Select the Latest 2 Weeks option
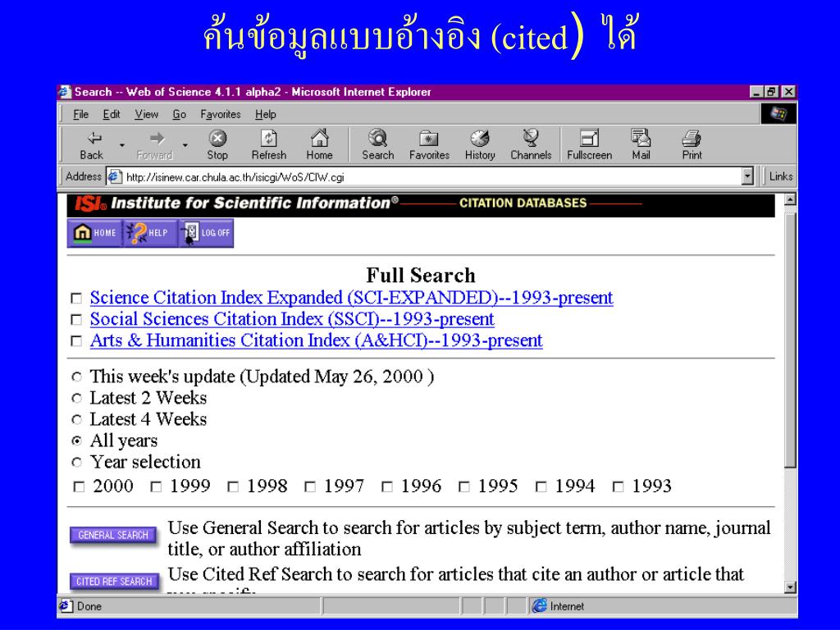This screenshot has width=840, height=630. [x=77, y=399]
